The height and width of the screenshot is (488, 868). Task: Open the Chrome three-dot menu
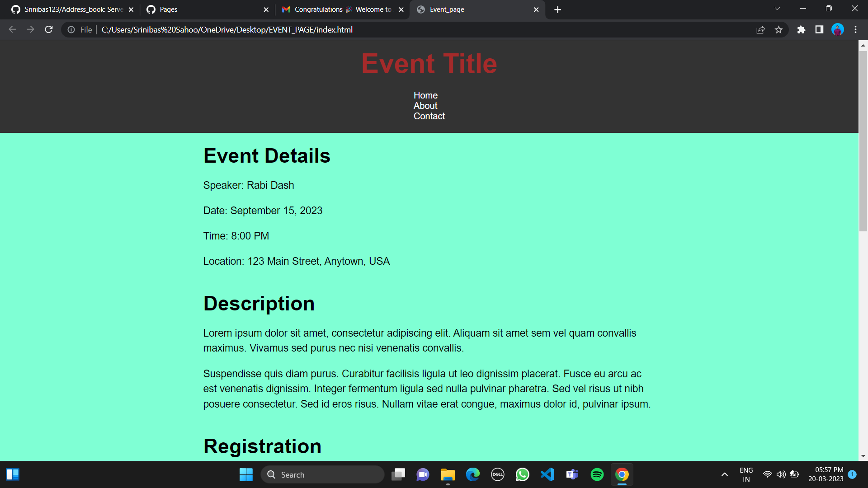click(856, 29)
